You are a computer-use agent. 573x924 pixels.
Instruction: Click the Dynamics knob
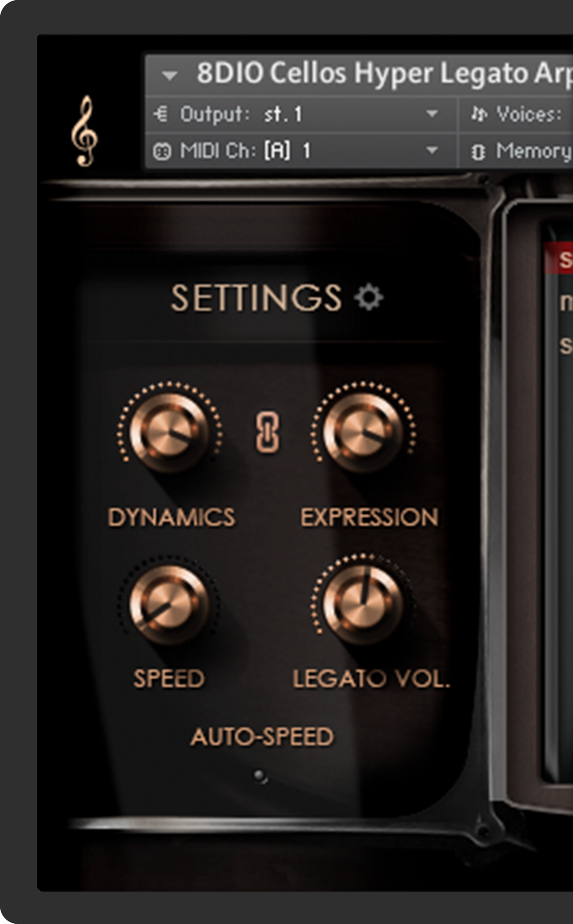click(x=169, y=433)
